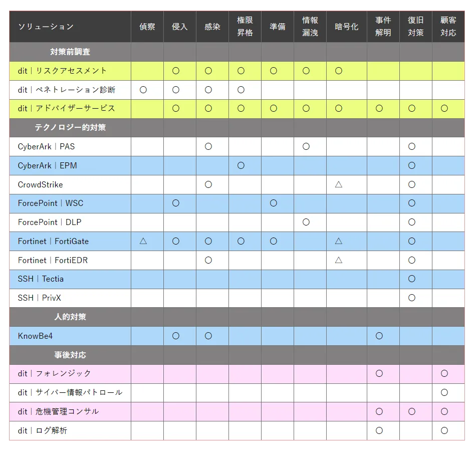The height and width of the screenshot is (451, 476).
Task: Click the Fortinet｜FortiGate row label
Action: click(x=53, y=241)
